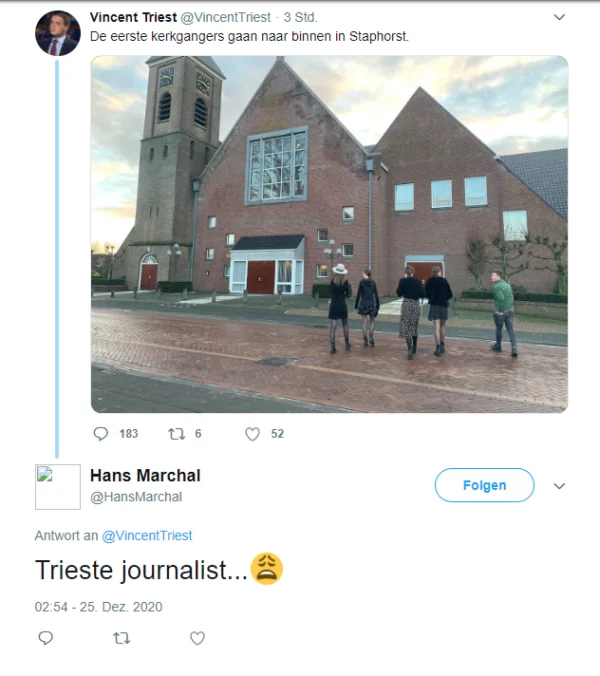Visit Hans Marchal's profile name

[145, 475]
